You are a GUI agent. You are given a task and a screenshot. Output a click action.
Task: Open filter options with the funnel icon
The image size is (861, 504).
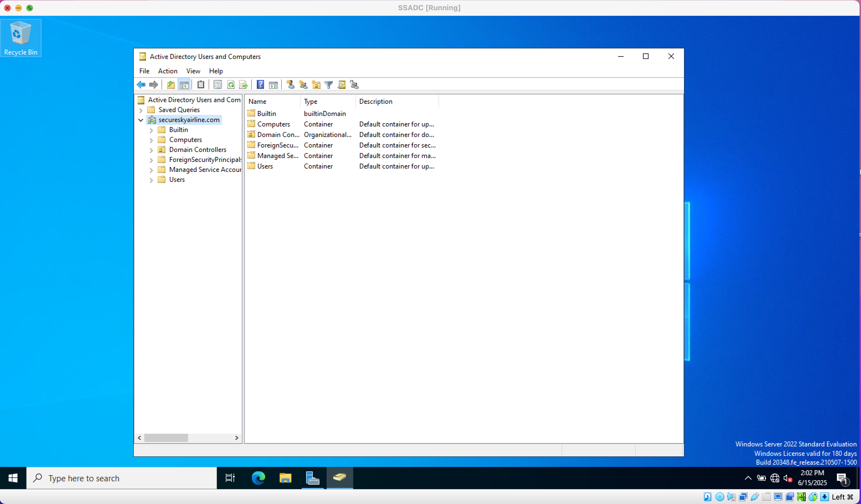tap(329, 85)
